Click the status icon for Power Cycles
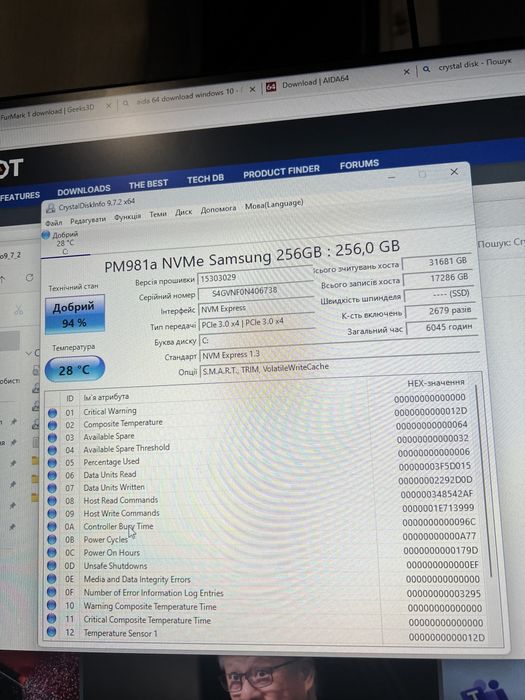The image size is (525, 700). tap(52, 540)
